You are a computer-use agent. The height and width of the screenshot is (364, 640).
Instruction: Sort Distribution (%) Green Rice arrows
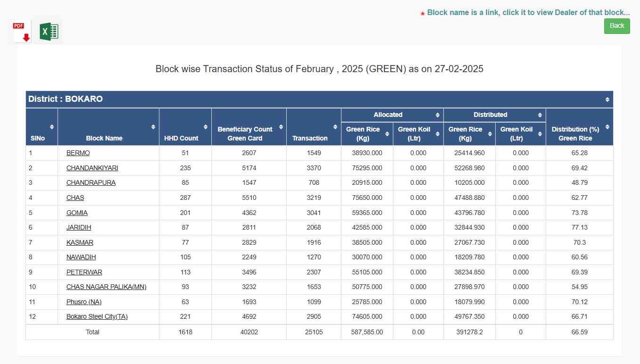pos(607,127)
